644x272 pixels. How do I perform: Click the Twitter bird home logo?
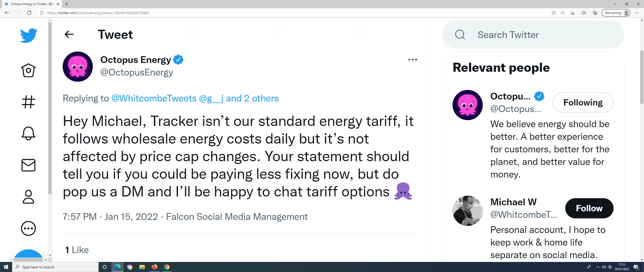(29, 36)
